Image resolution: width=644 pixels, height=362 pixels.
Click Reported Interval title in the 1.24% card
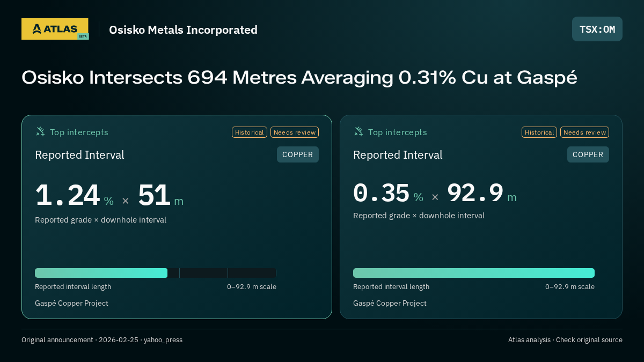[79, 155]
